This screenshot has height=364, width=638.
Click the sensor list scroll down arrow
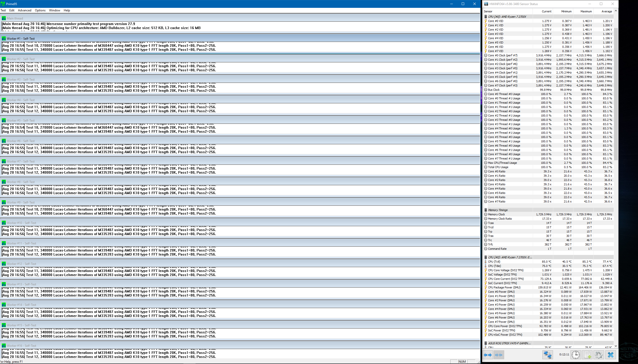pos(616,346)
